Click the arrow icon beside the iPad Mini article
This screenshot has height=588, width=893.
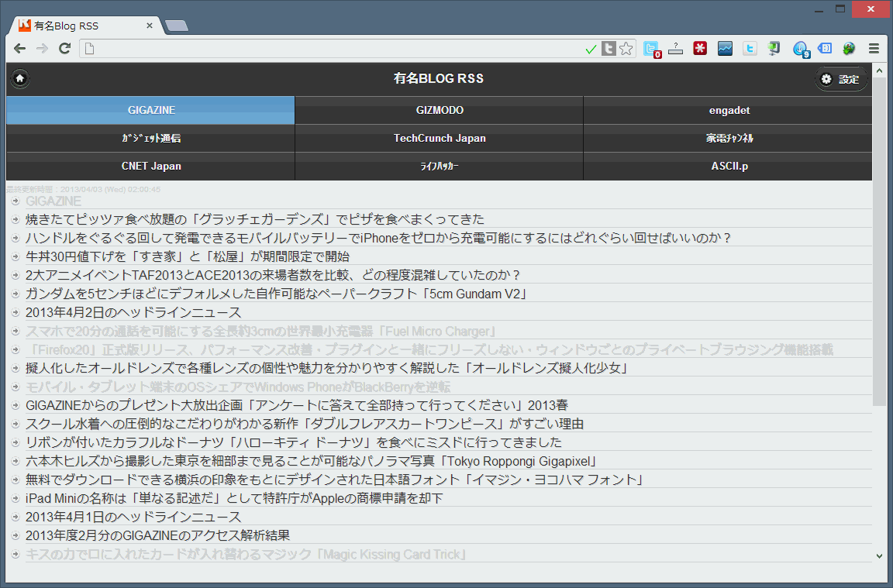click(x=16, y=498)
